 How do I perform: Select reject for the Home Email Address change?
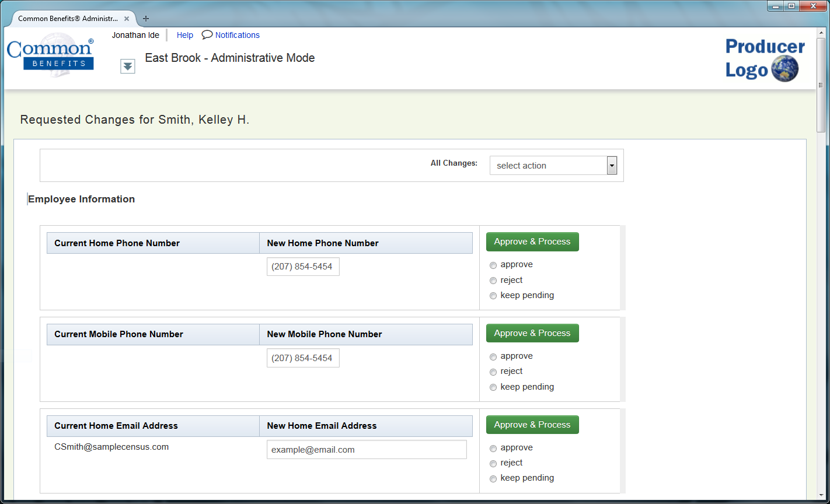click(x=493, y=463)
